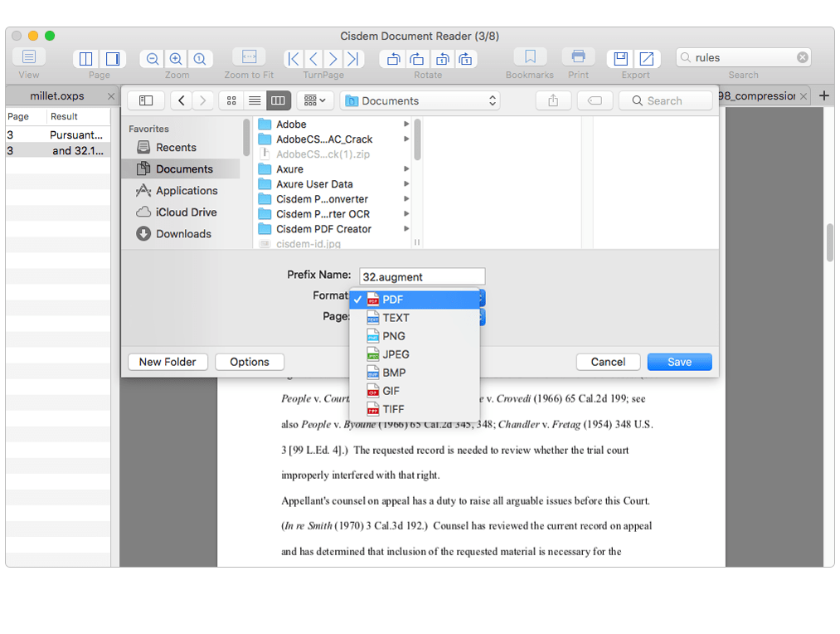The width and height of the screenshot is (840, 634).
Task: Switch dialog to list view
Action: [x=255, y=100]
